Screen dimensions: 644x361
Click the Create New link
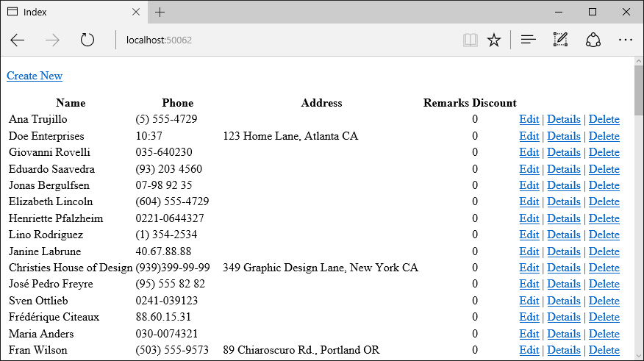35,76
